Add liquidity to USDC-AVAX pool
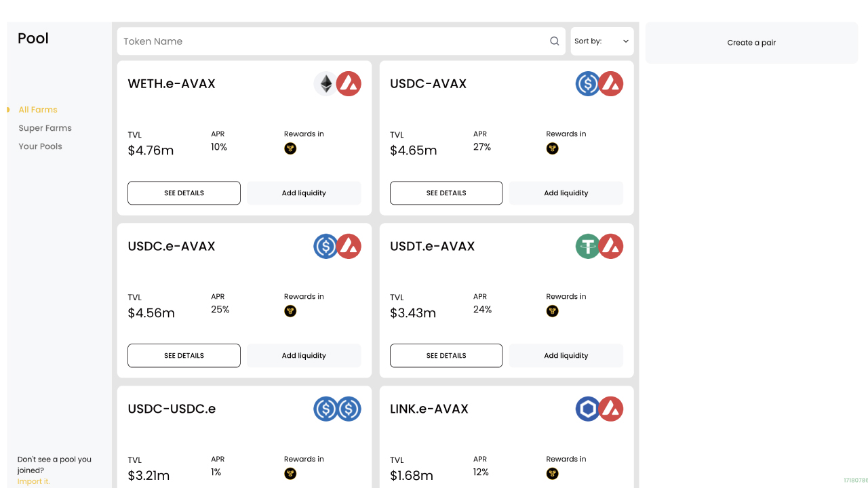Screen dimensions: 868x488 [566, 192]
